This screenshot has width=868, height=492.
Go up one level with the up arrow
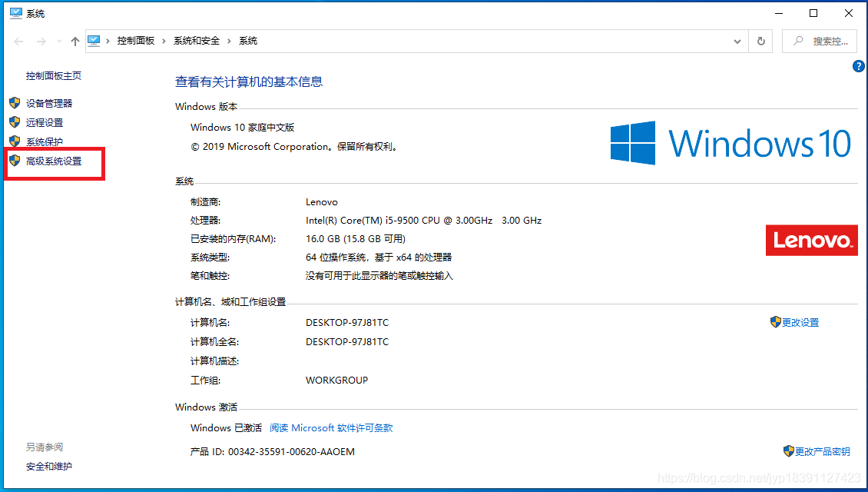point(75,41)
